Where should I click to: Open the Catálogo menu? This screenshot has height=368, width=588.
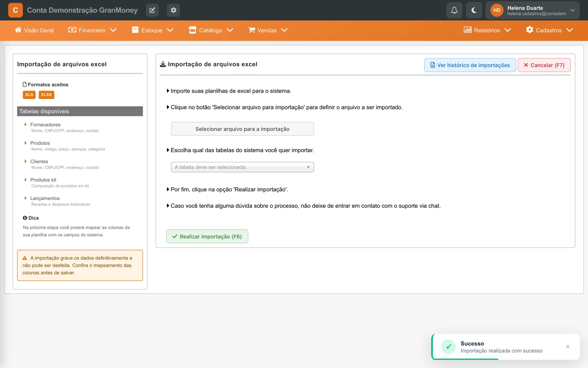point(211,30)
